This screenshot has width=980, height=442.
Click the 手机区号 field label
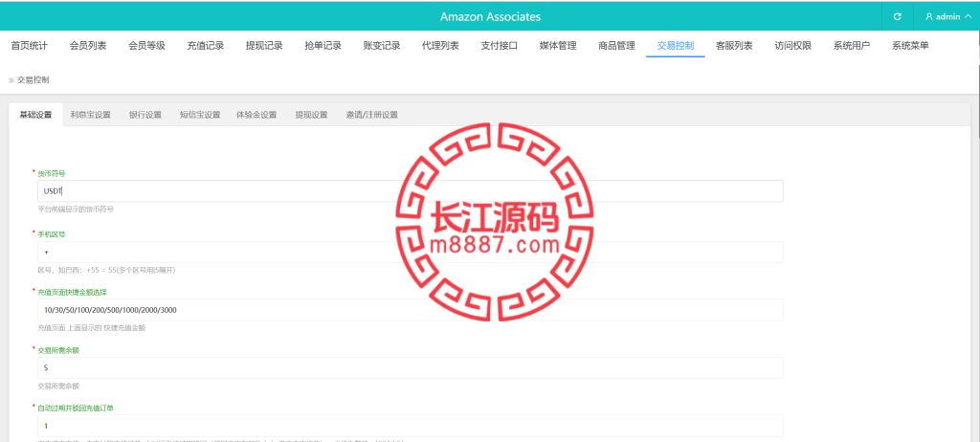tap(52, 233)
